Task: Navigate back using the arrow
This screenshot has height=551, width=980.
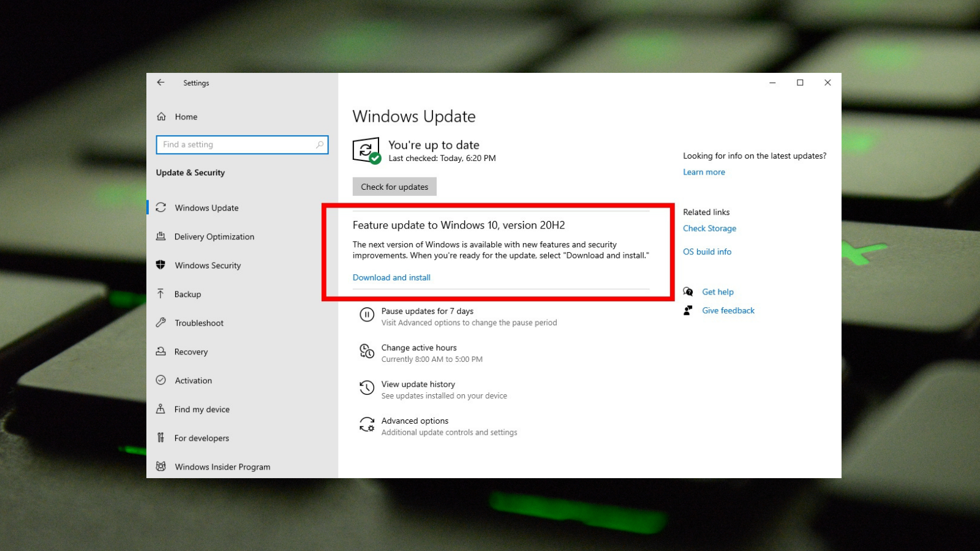Action: (x=160, y=82)
